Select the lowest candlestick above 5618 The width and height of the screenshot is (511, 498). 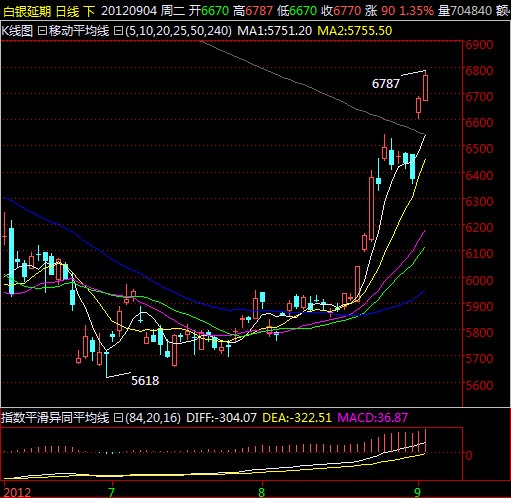[107, 363]
